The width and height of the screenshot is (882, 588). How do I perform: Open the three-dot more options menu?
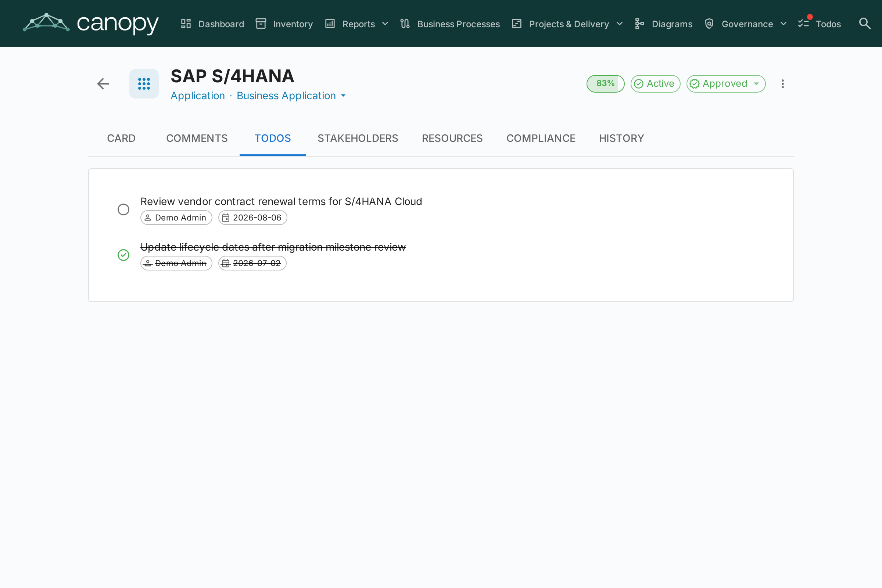783,84
